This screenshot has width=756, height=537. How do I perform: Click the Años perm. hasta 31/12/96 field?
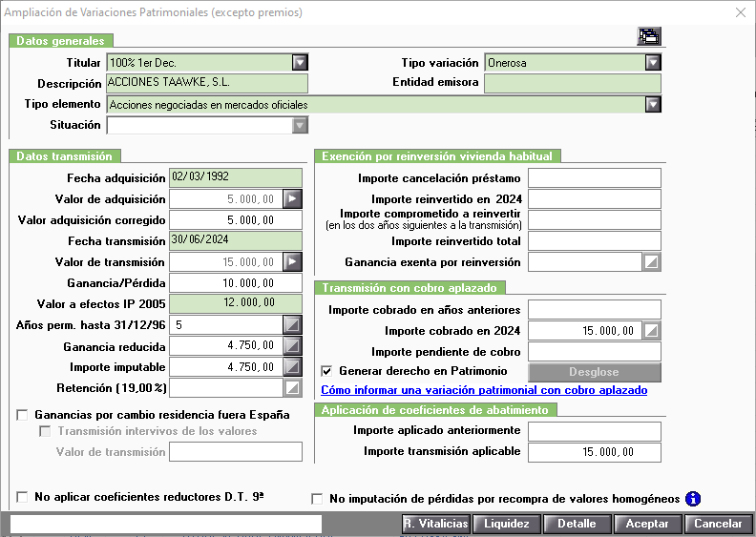point(226,325)
